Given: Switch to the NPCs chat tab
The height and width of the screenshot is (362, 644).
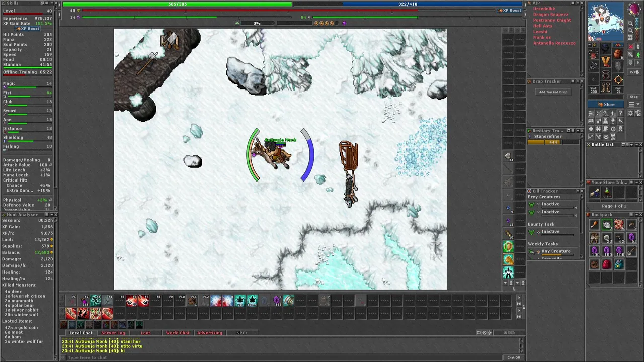Looking at the screenshot, I should click(x=242, y=333).
